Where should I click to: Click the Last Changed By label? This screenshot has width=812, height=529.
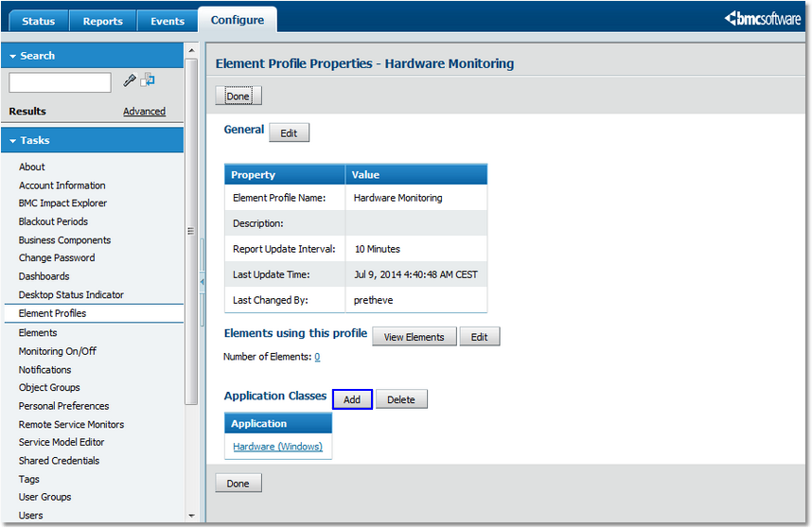pyautogui.click(x=271, y=300)
